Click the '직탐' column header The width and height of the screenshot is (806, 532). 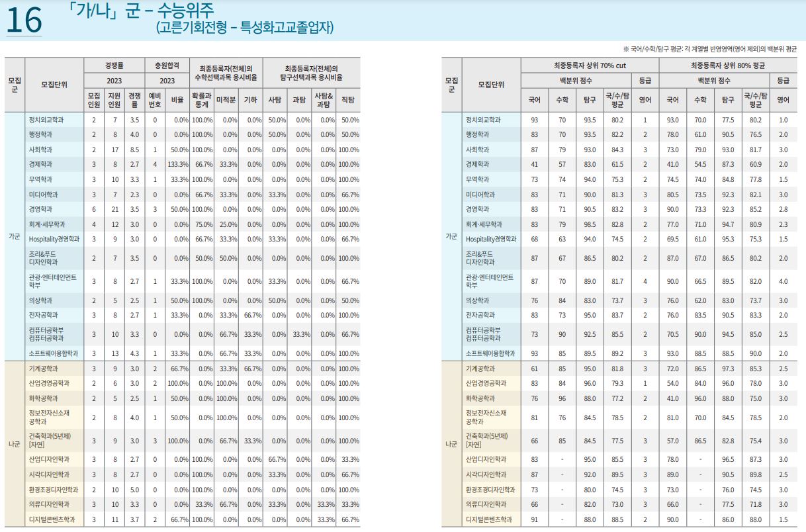347,100
